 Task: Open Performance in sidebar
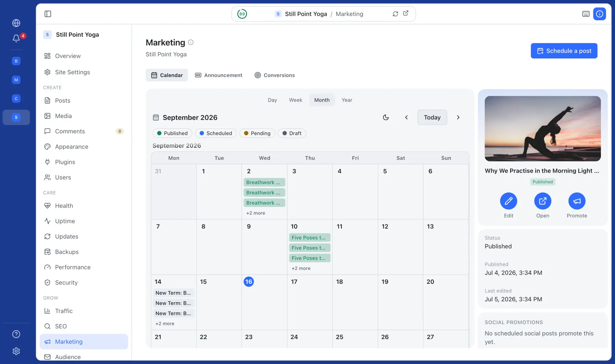pos(84,267)
